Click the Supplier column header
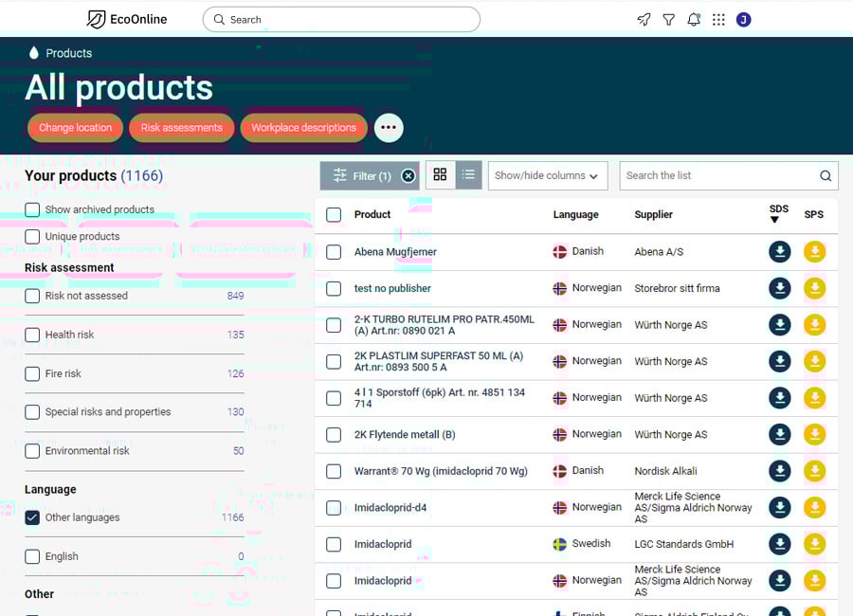This screenshot has width=853, height=616. (x=653, y=214)
